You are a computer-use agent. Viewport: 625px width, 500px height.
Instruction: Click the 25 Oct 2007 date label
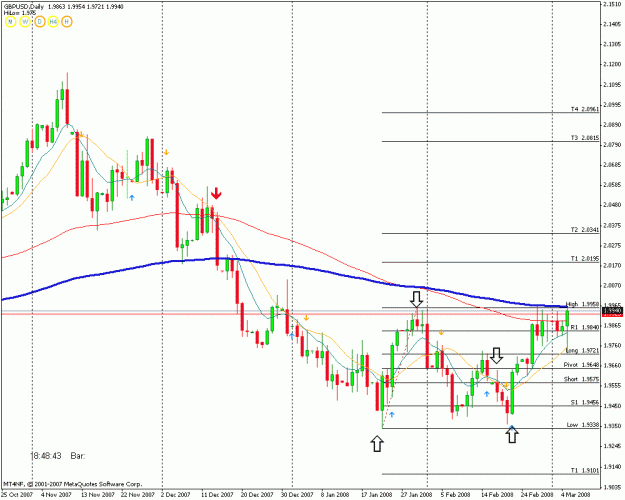tap(17, 494)
